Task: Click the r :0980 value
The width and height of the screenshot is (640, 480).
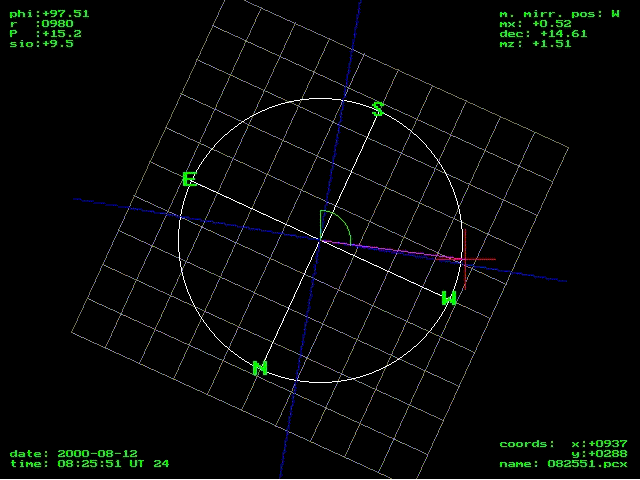Action: (x=41, y=24)
